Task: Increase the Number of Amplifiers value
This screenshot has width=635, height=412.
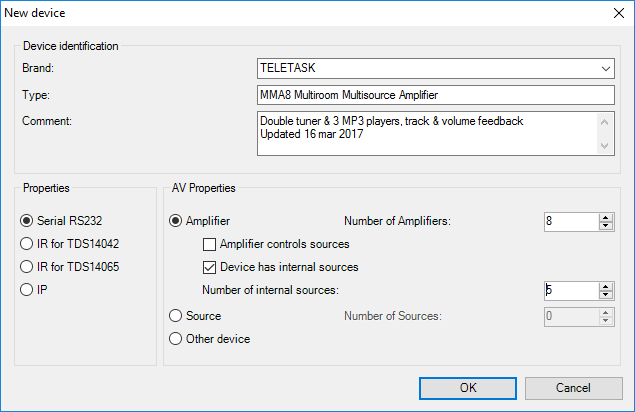Action: click(x=605, y=217)
